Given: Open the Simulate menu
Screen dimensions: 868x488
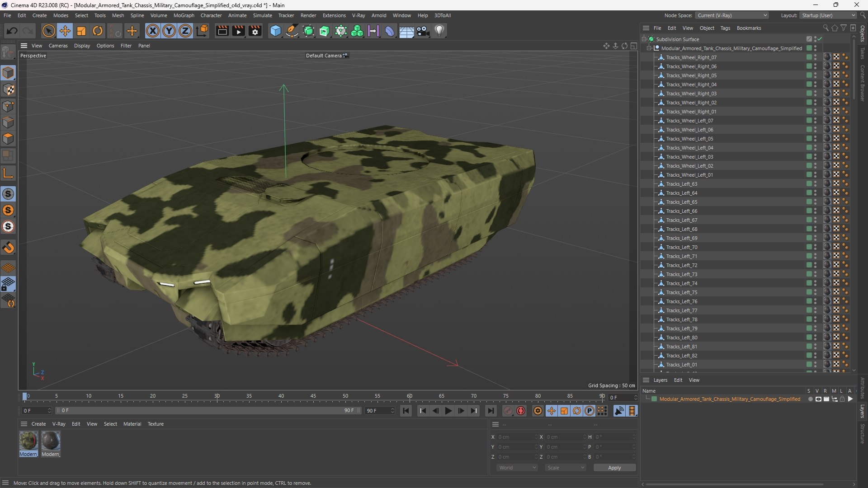Looking at the screenshot, I should [x=262, y=15].
